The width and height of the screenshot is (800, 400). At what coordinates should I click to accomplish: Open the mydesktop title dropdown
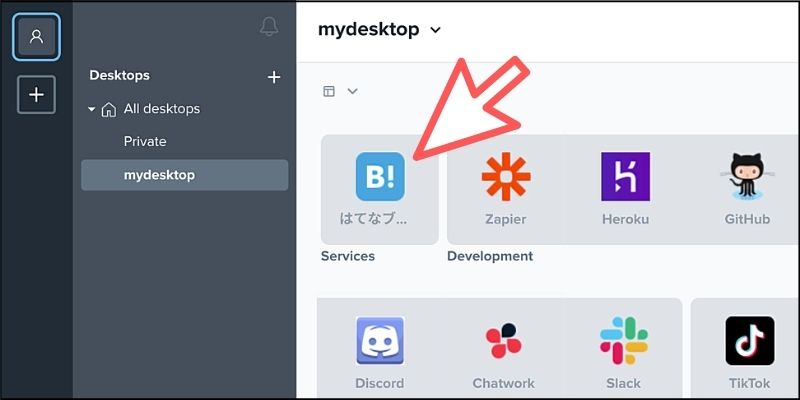tap(435, 30)
